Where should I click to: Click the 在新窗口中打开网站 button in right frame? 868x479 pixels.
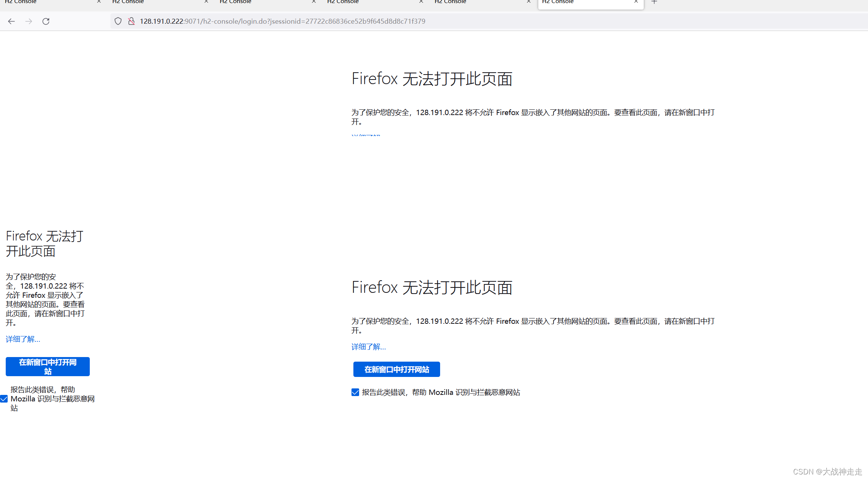[397, 370]
